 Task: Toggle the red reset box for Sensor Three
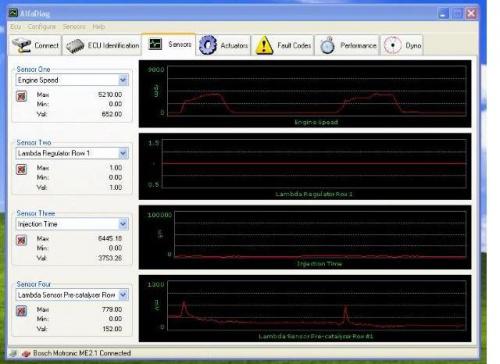(22, 240)
